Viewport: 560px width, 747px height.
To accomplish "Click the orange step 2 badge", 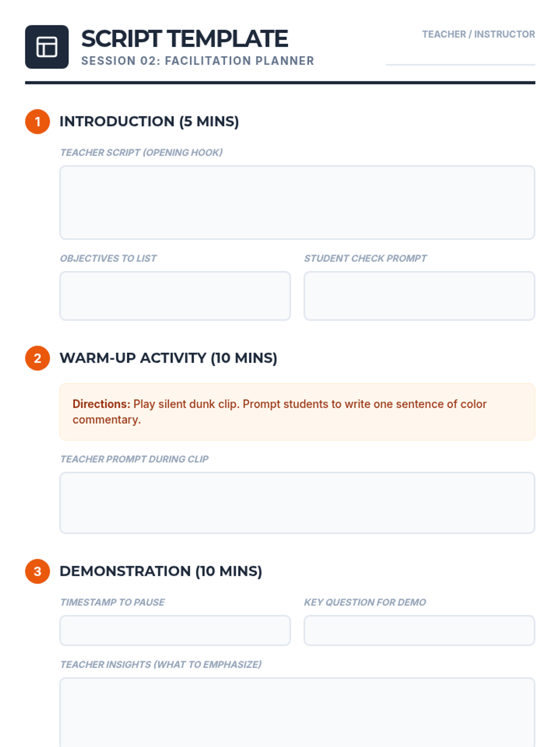I will pos(37,358).
